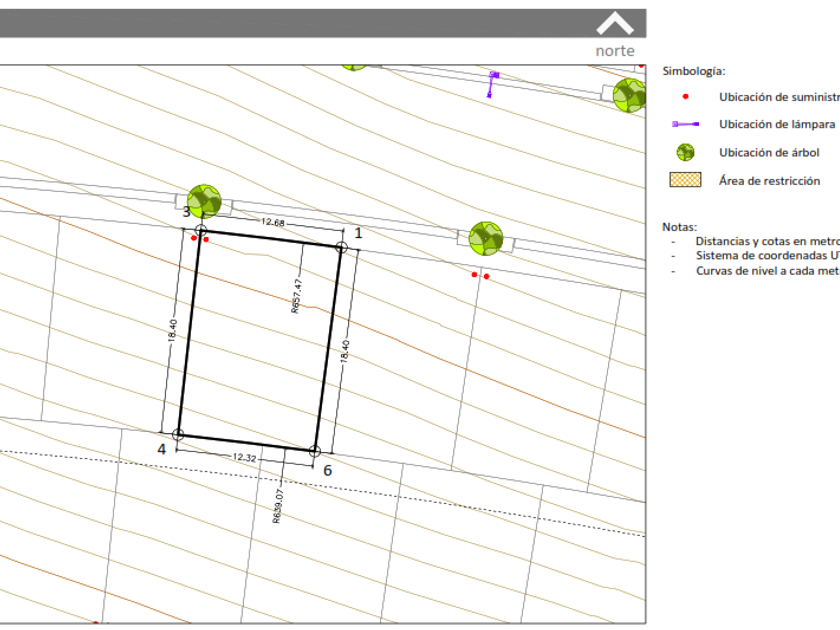The height and width of the screenshot is (630, 840).
Task: Click the gray header bar above the map
Action: click(x=323, y=23)
